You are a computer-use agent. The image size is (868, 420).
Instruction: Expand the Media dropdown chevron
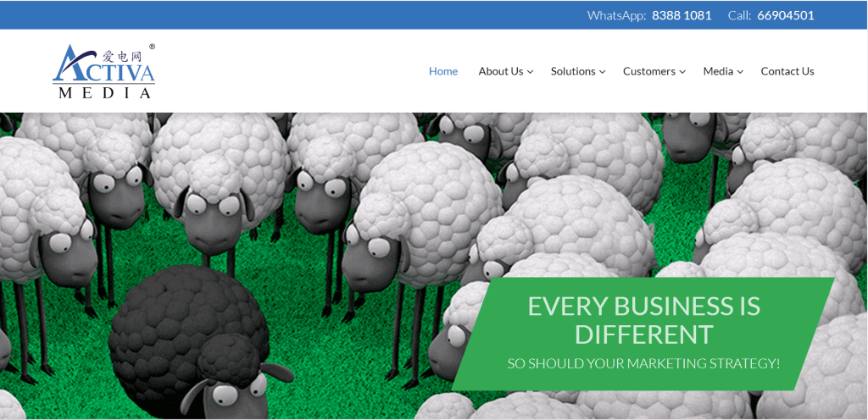point(740,72)
